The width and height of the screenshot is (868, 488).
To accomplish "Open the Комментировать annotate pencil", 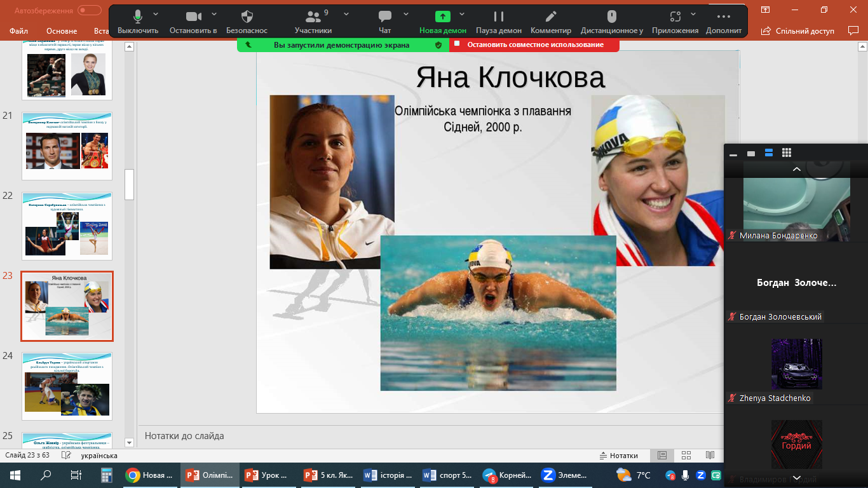I will click(551, 22).
